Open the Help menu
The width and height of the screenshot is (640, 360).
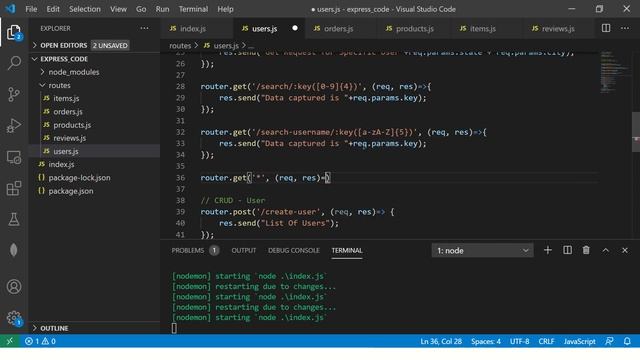coord(225,9)
